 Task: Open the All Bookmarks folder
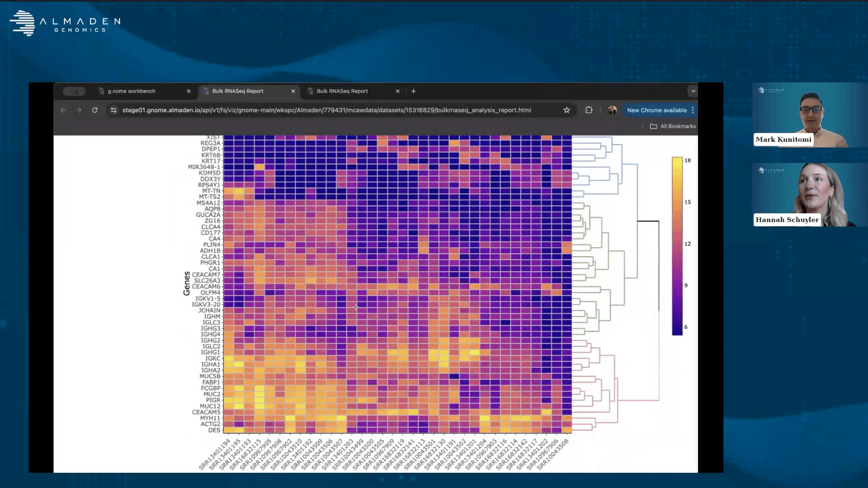coord(673,127)
